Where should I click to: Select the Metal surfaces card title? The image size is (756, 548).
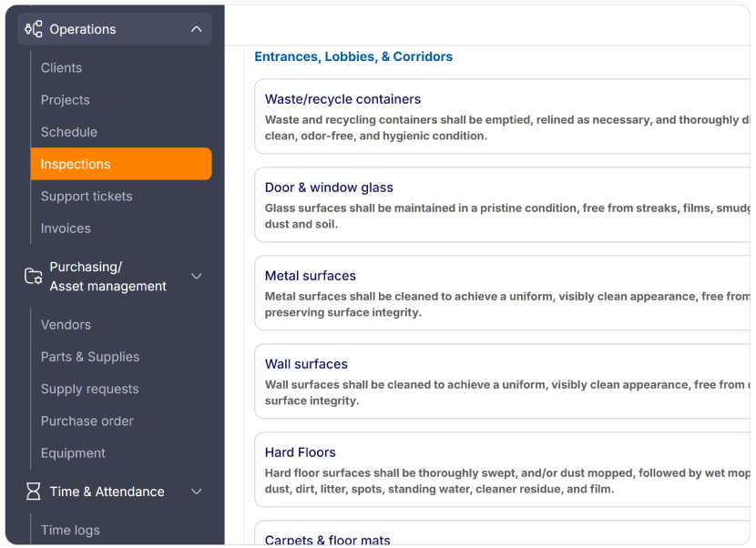click(x=310, y=275)
